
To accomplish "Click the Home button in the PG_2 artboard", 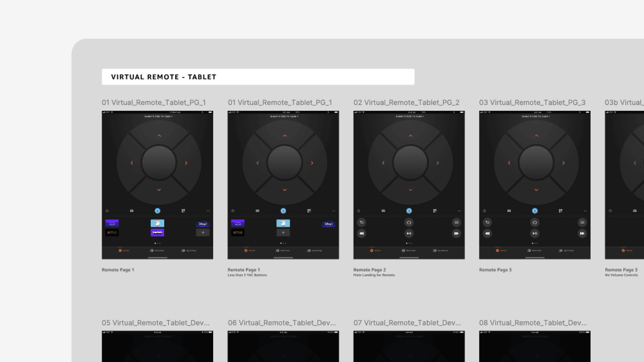I will (409, 222).
